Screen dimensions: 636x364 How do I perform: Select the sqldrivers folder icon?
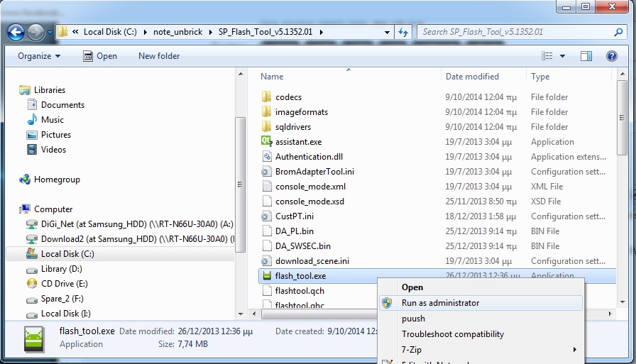[266, 127]
